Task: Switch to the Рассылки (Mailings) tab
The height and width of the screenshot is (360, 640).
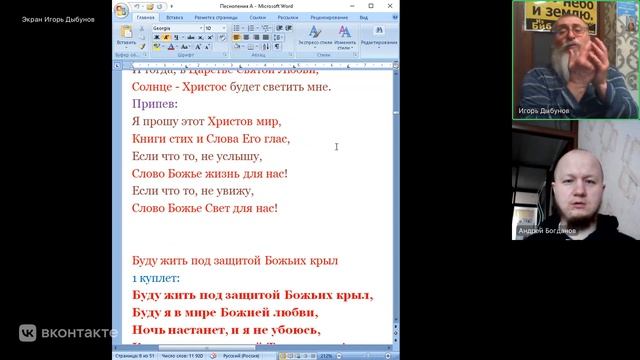Action: [x=287, y=18]
